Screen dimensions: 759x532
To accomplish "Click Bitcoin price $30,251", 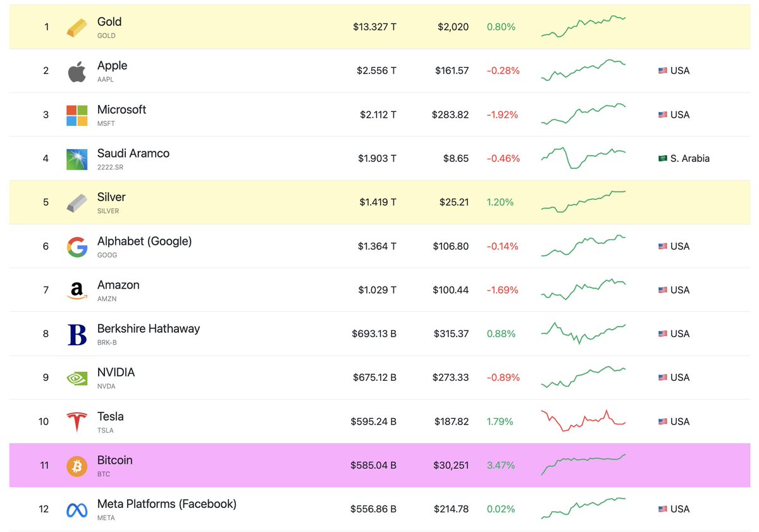I will click(452, 465).
